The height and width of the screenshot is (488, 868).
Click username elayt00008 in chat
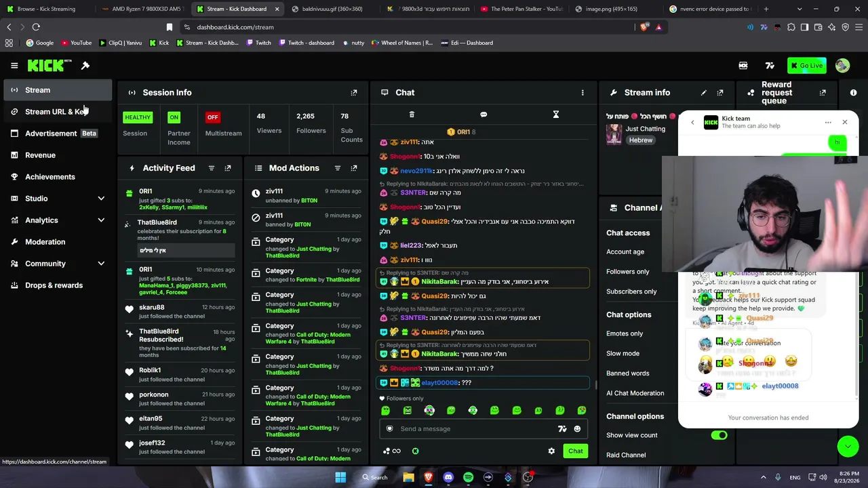(x=439, y=383)
